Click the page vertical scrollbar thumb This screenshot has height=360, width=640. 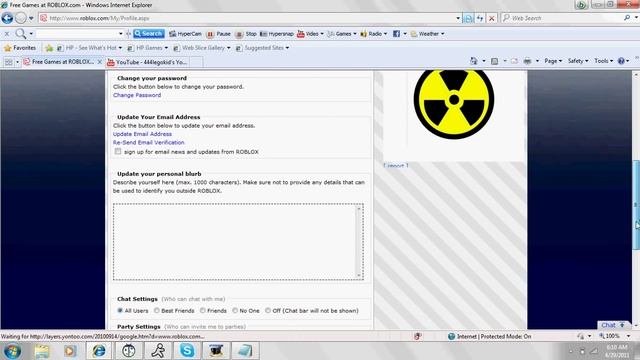(636, 205)
